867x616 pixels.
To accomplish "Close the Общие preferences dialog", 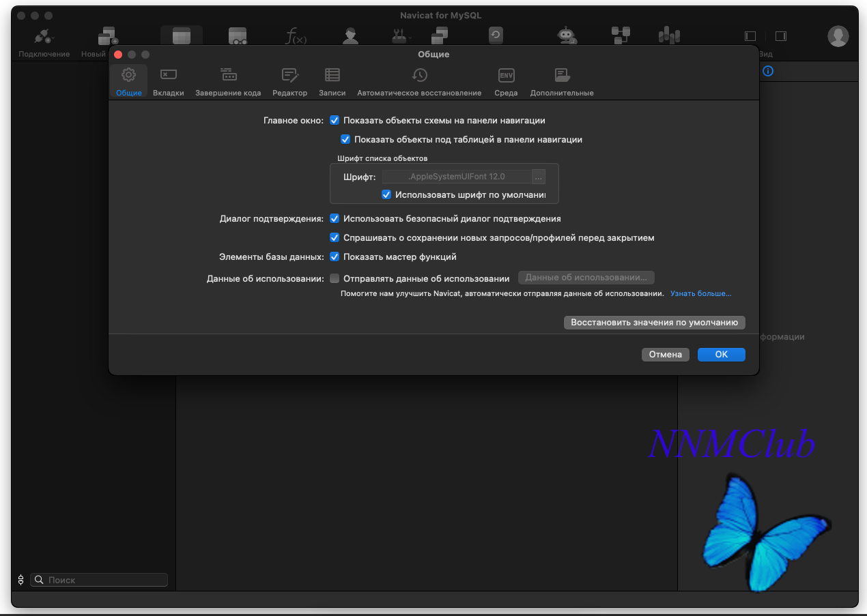I will click(118, 55).
